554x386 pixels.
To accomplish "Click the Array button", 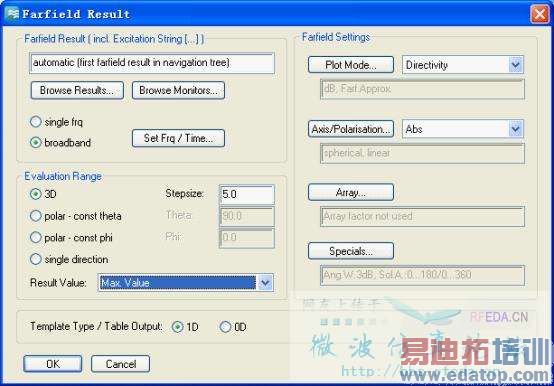I will (351, 192).
